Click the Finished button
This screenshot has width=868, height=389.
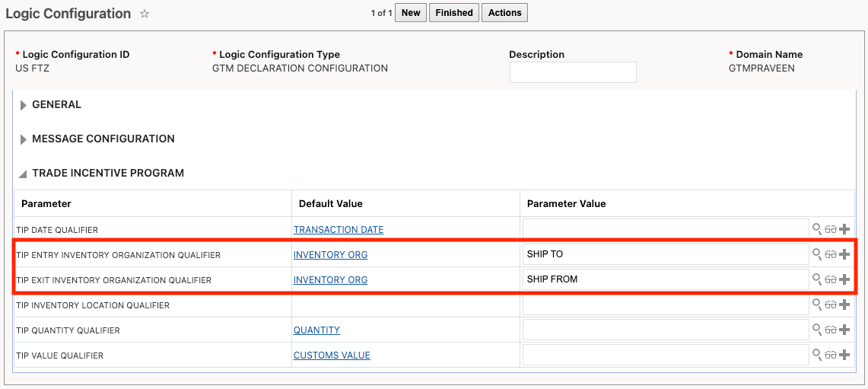tap(454, 13)
